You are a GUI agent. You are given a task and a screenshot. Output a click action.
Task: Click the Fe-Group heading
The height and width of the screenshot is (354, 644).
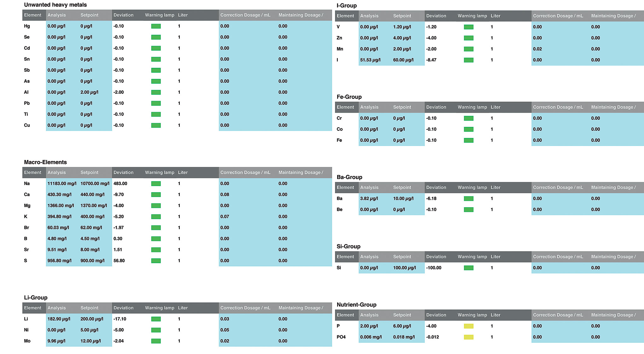pyautogui.click(x=349, y=97)
